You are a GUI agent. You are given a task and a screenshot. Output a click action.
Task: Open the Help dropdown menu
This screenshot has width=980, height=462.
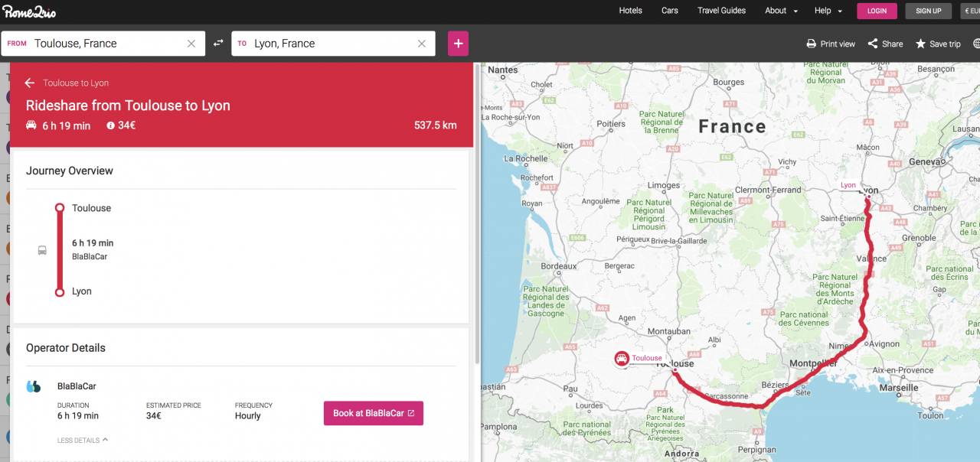coord(828,11)
